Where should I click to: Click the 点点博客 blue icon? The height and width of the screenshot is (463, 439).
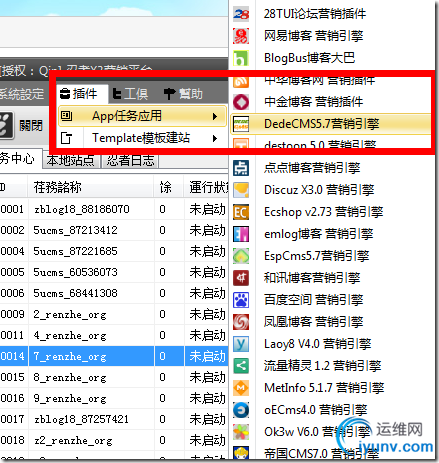[x=241, y=168]
